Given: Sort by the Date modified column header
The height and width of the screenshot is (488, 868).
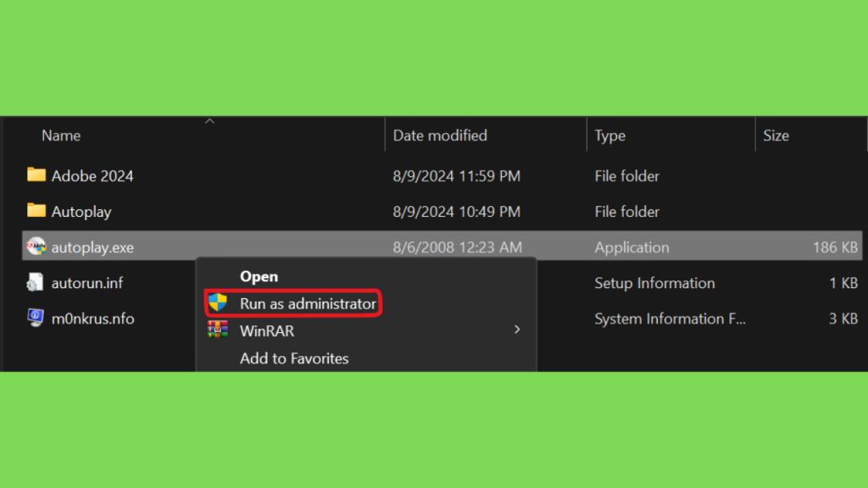Looking at the screenshot, I should 440,136.
